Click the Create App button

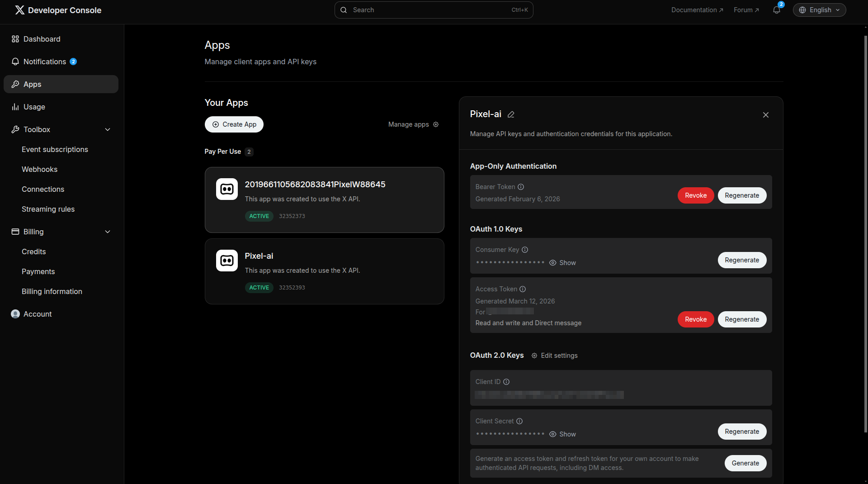[234, 124]
